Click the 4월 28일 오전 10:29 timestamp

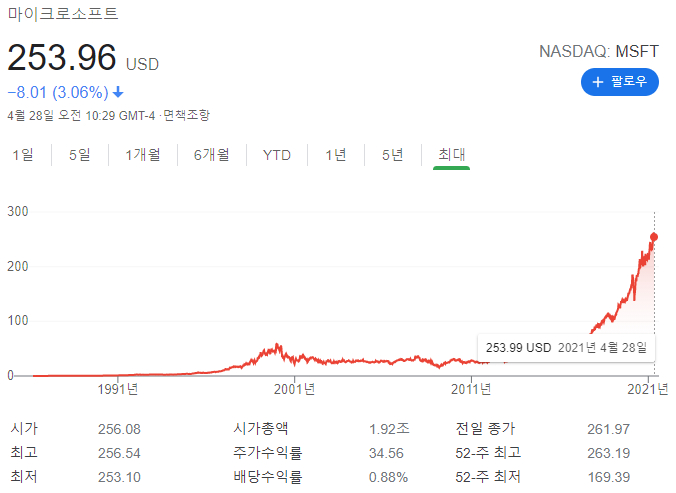pos(81,115)
